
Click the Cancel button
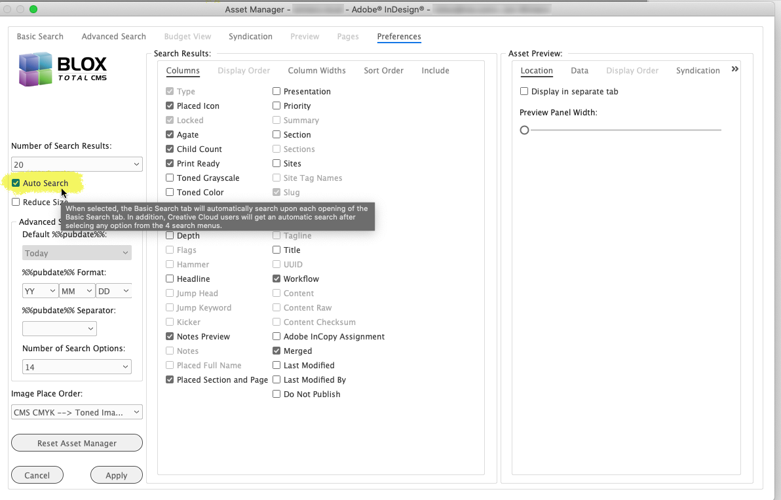(37, 476)
